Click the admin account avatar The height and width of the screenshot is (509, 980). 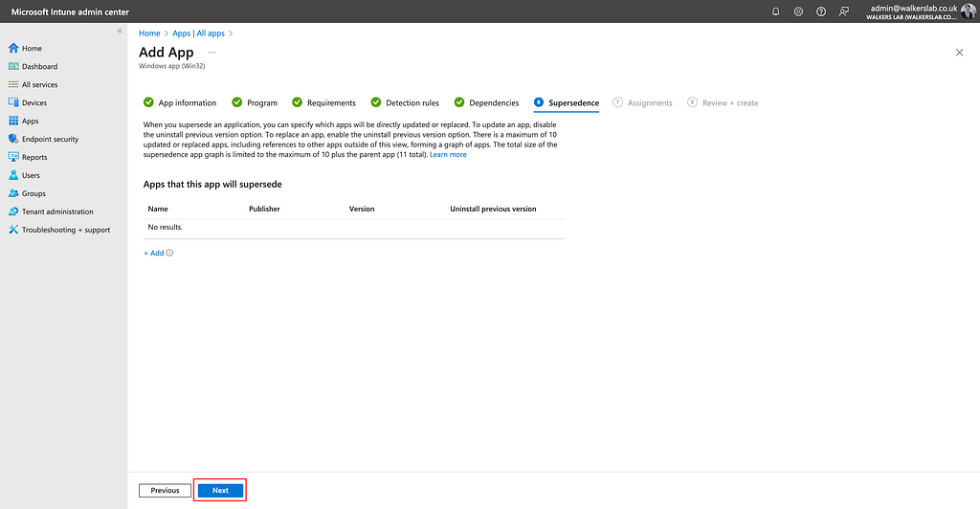coord(969,11)
